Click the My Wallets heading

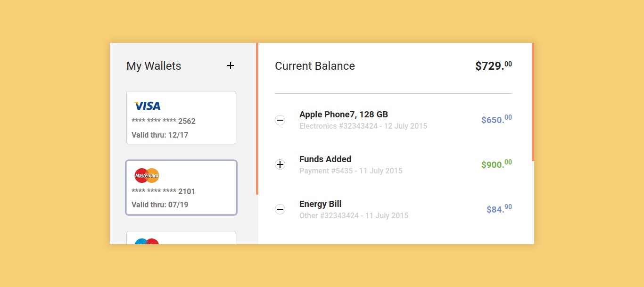pyautogui.click(x=154, y=66)
